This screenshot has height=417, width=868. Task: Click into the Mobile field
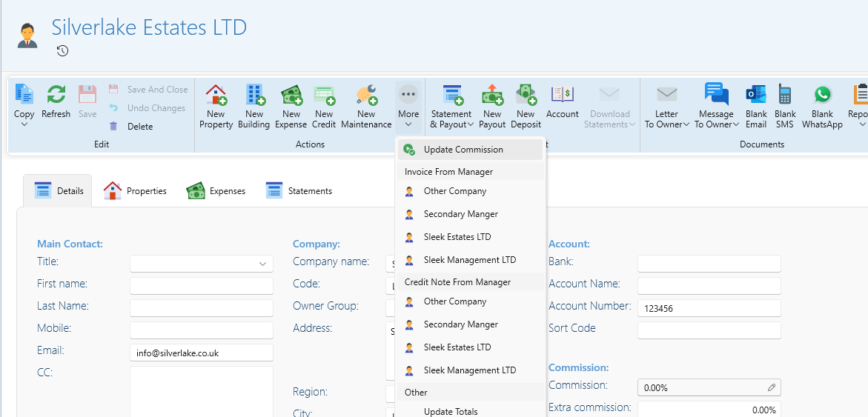point(202,330)
